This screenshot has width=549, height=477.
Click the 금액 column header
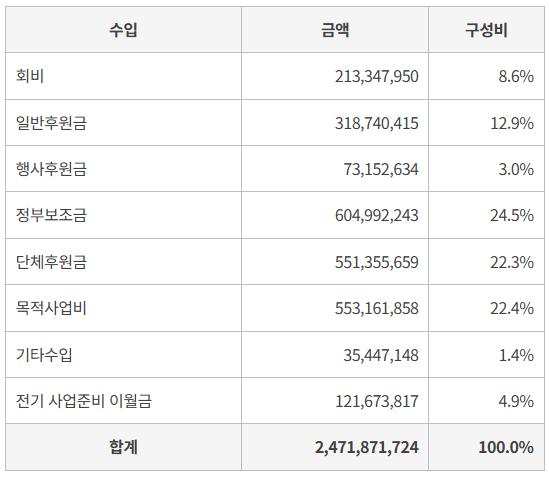pos(335,30)
